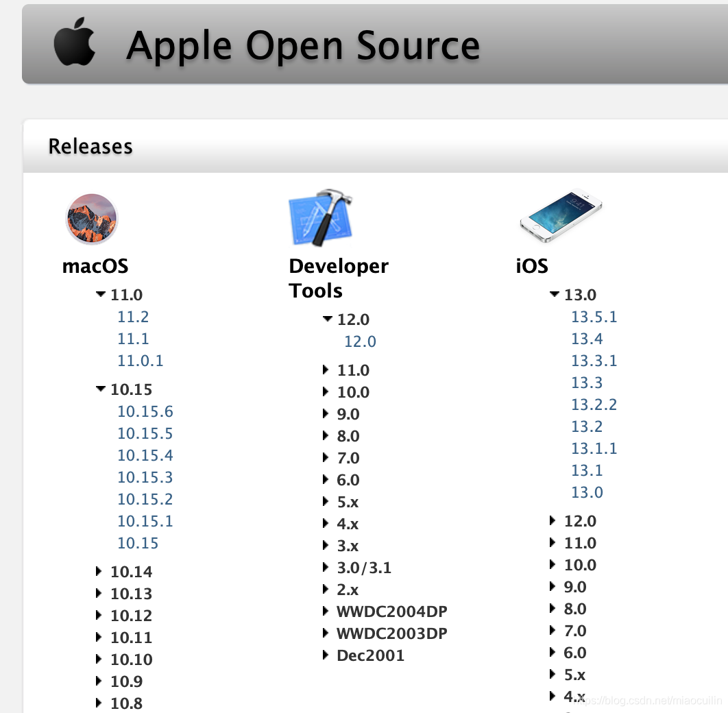Click the macOS Sierra mountain icon

coord(91,219)
